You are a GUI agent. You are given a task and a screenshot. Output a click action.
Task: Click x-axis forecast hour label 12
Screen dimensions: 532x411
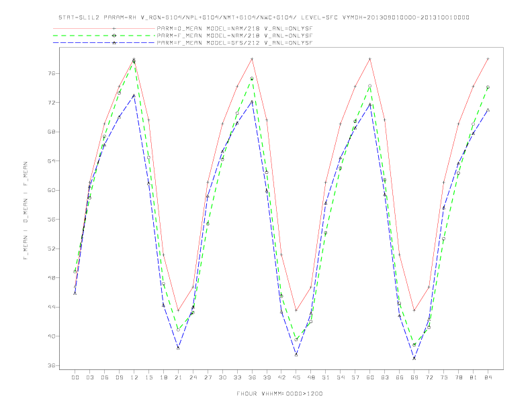point(134,377)
